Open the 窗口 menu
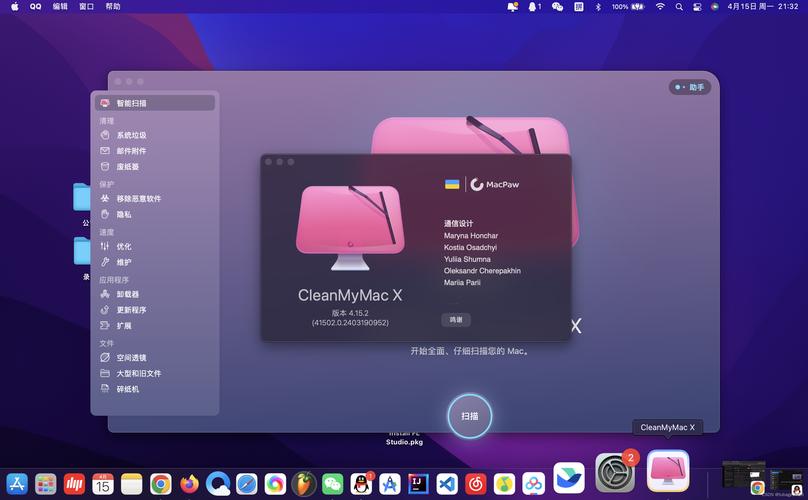808x500 pixels. point(87,7)
